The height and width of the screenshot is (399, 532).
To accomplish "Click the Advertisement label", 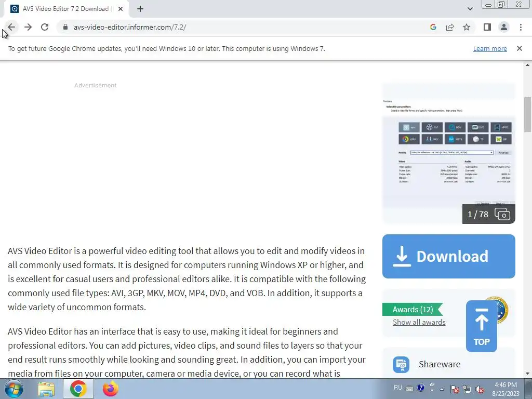I will click(x=96, y=86).
